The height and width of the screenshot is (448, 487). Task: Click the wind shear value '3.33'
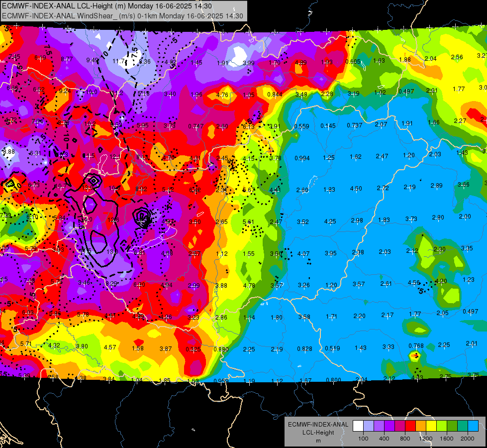(x=388, y=346)
